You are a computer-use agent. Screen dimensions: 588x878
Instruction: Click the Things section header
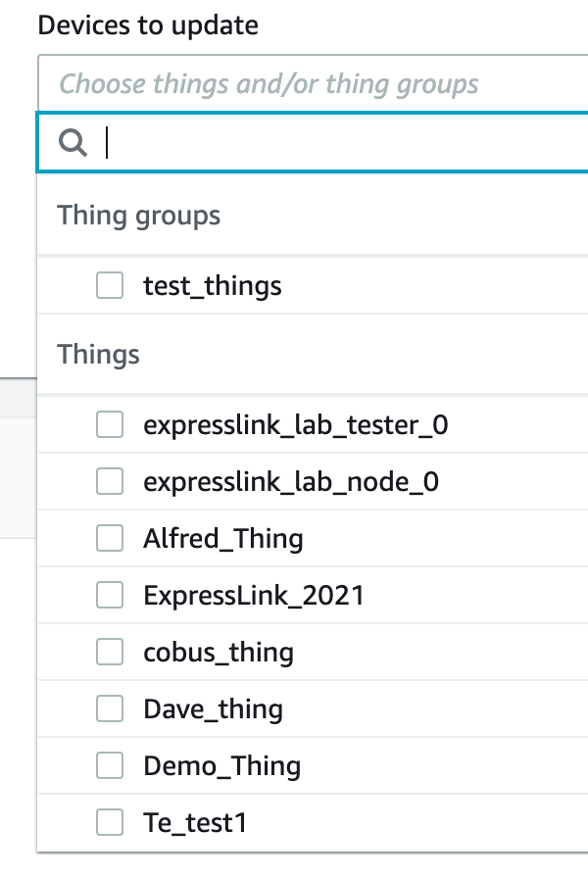coord(98,355)
